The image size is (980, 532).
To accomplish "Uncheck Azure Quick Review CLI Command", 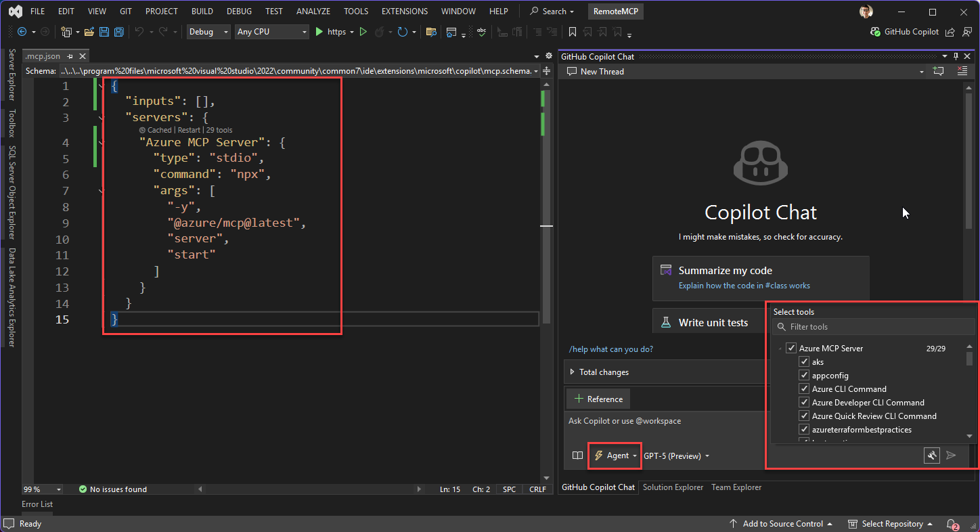I will 804,416.
